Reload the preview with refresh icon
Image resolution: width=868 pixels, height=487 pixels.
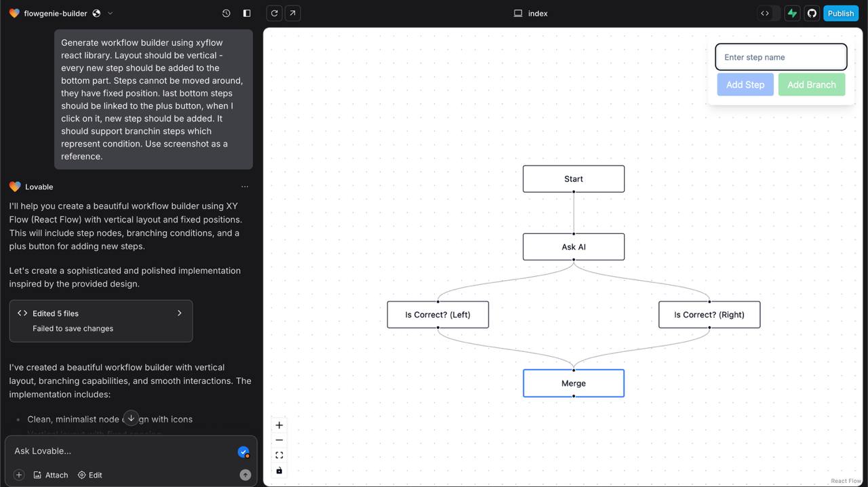tap(274, 13)
